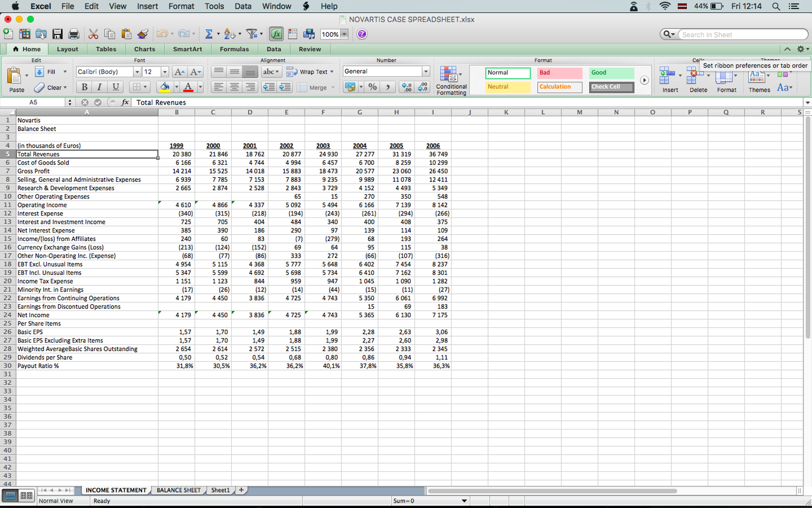Decrease font size with the A-down icon
Image resolution: width=812 pixels, height=508 pixels.
tap(196, 72)
